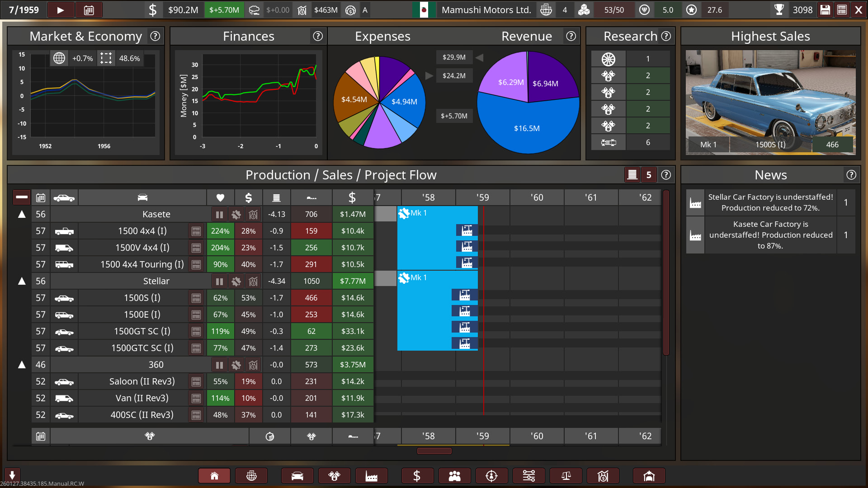Collapse the Kasete model group
This screenshot has height=488, width=868.
point(22,214)
